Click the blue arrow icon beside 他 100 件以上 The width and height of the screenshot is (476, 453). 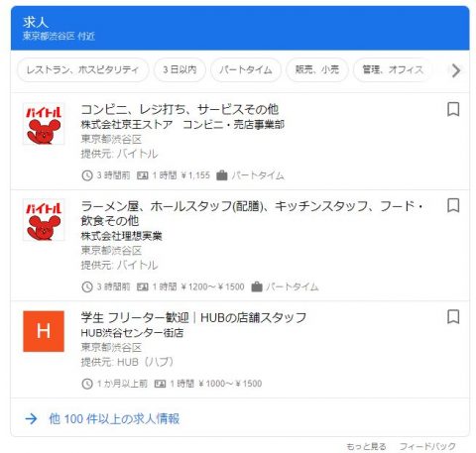(x=32, y=419)
